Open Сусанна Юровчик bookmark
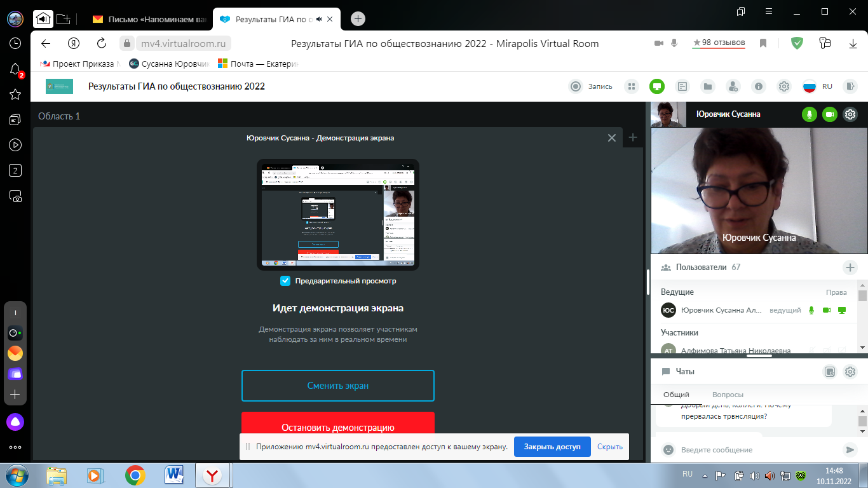 pos(169,64)
